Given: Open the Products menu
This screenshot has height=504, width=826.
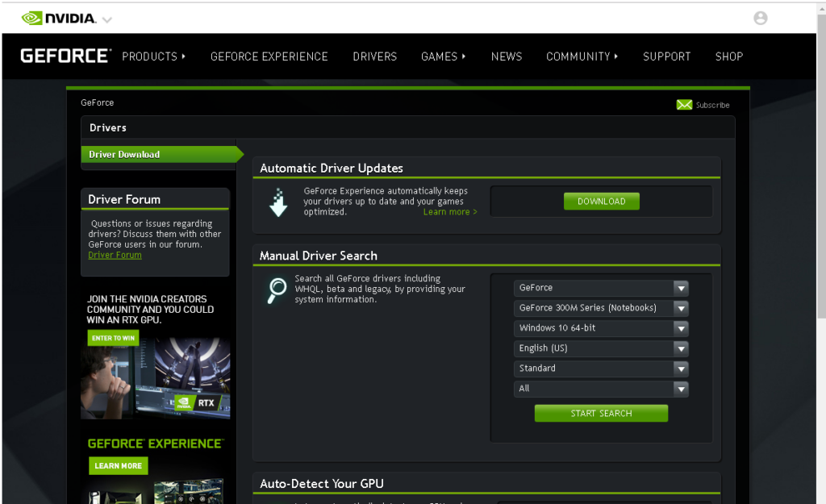Looking at the screenshot, I should pyautogui.click(x=153, y=56).
